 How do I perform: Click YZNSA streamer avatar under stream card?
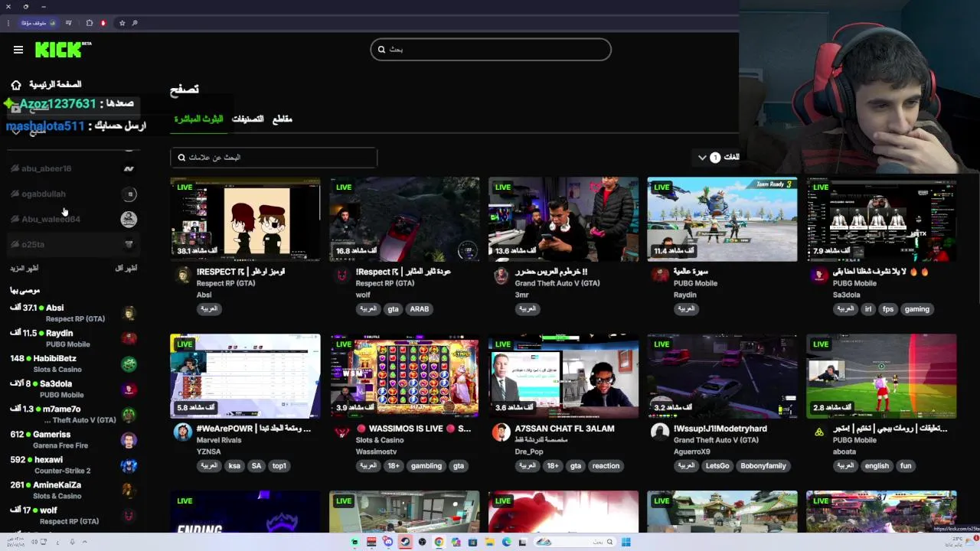[x=182, y=432]
